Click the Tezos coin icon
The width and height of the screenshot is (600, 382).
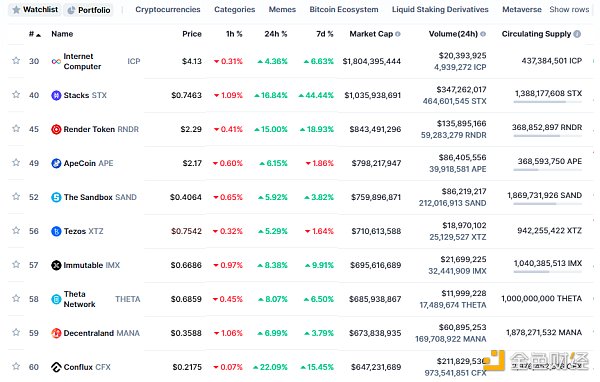tap(56, 231)
